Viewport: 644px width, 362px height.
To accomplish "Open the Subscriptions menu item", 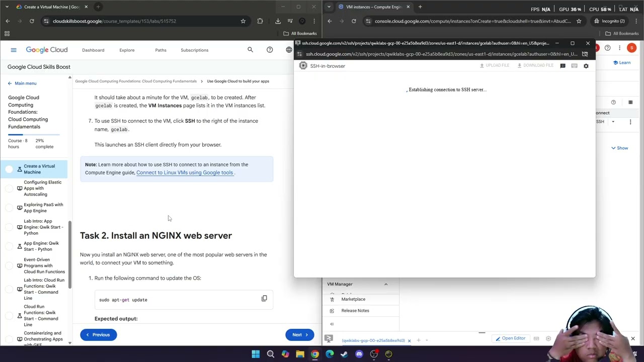I will click(194, 50).
